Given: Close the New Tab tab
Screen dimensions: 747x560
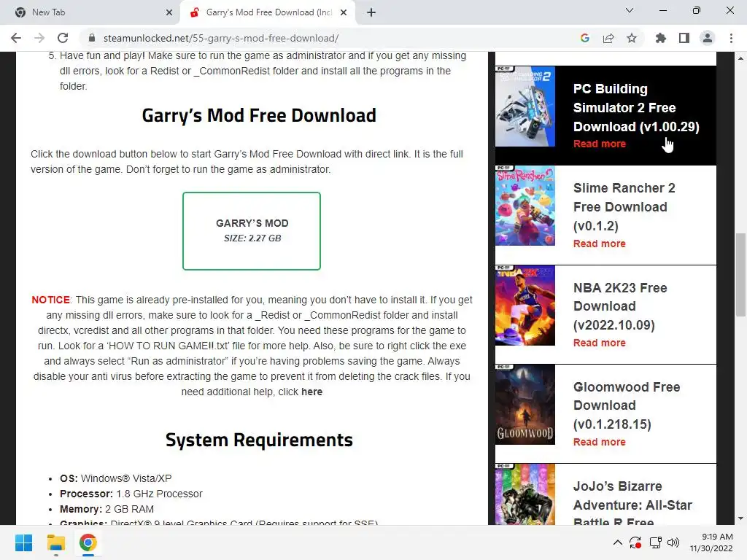Looking at the screenshot, I should click(169, 12).
